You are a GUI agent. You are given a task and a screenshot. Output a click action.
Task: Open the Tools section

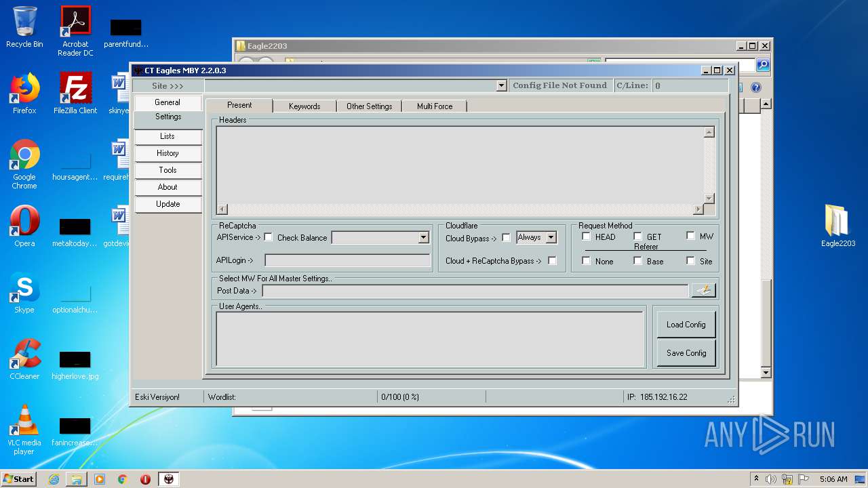point(167,170)
